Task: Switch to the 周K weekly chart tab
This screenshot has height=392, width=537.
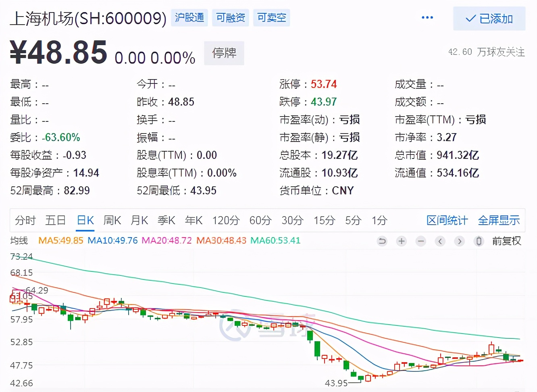Action: coord(112,220)
